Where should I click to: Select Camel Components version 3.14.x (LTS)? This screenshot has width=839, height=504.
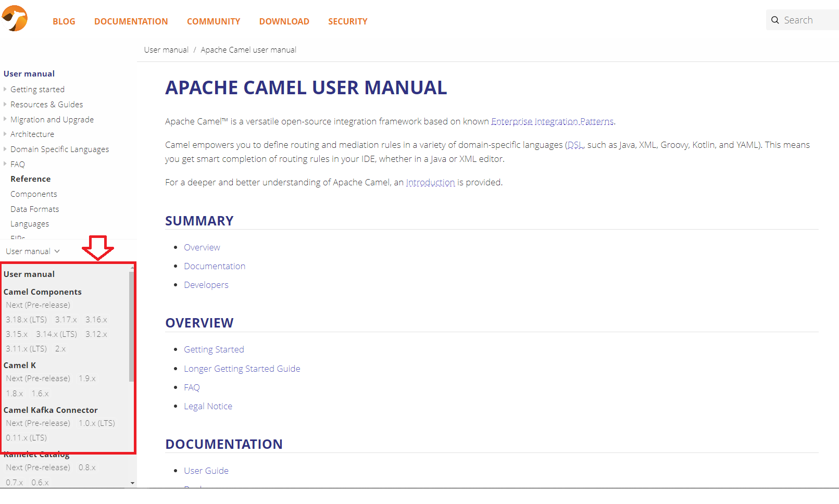[x=57, y=334]
